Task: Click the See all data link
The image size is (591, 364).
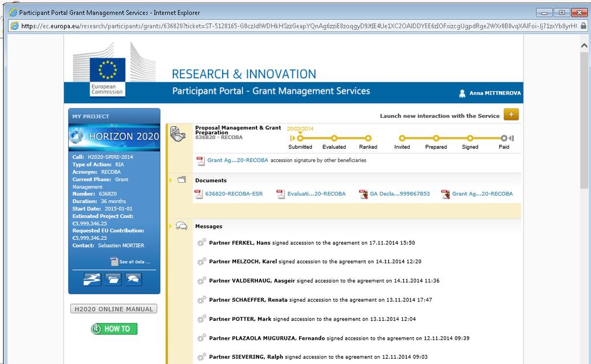Action: pos(134,262)
